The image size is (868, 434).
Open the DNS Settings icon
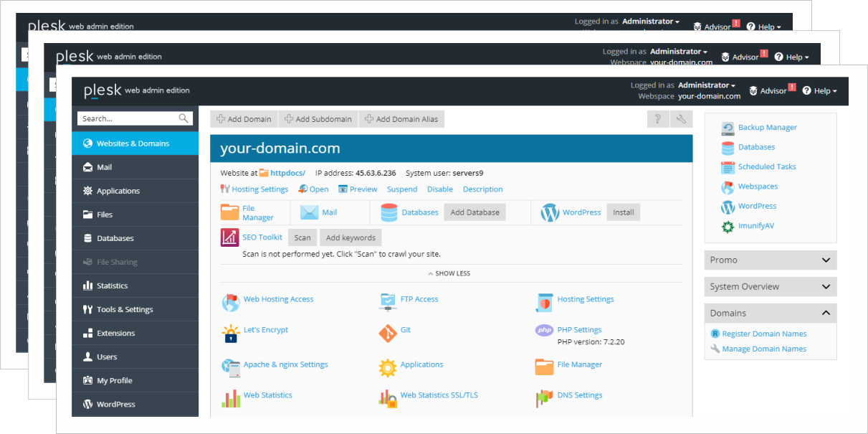coord(545,399)
